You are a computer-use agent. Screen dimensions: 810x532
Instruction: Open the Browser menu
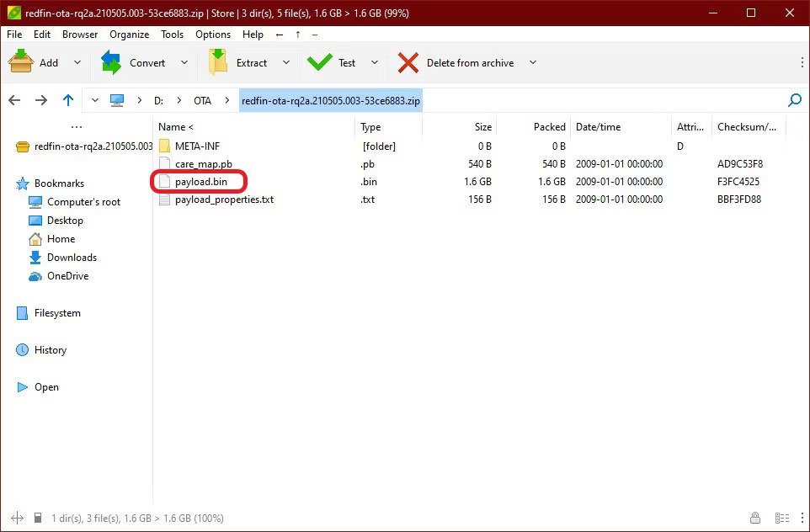tap(80, 34)
